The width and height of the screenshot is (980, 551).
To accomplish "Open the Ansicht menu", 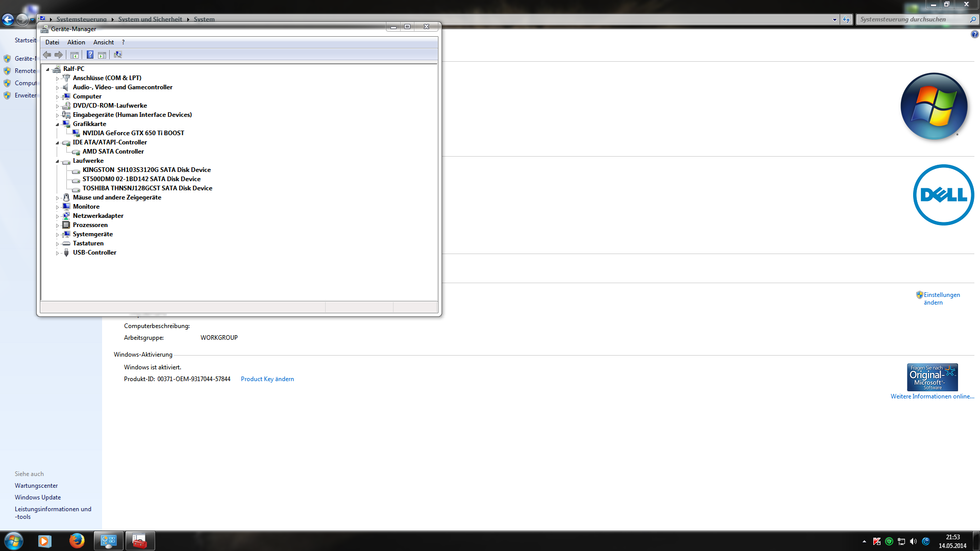I will 103,42.
